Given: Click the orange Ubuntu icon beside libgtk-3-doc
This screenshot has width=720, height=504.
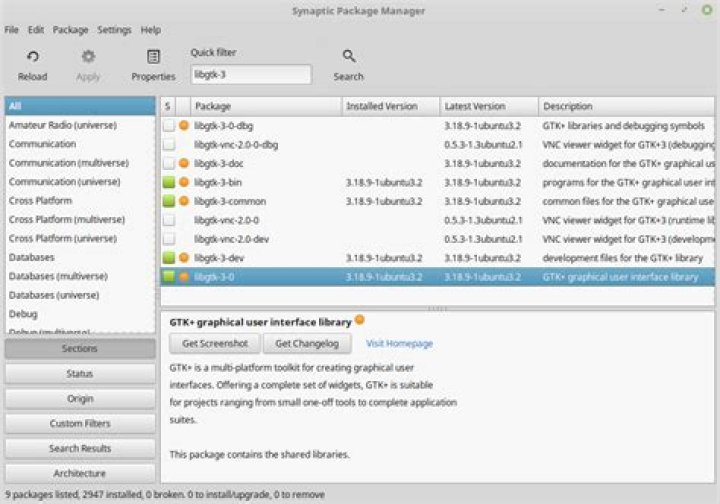Looking at the screenshot, I should tap(184, 163).
